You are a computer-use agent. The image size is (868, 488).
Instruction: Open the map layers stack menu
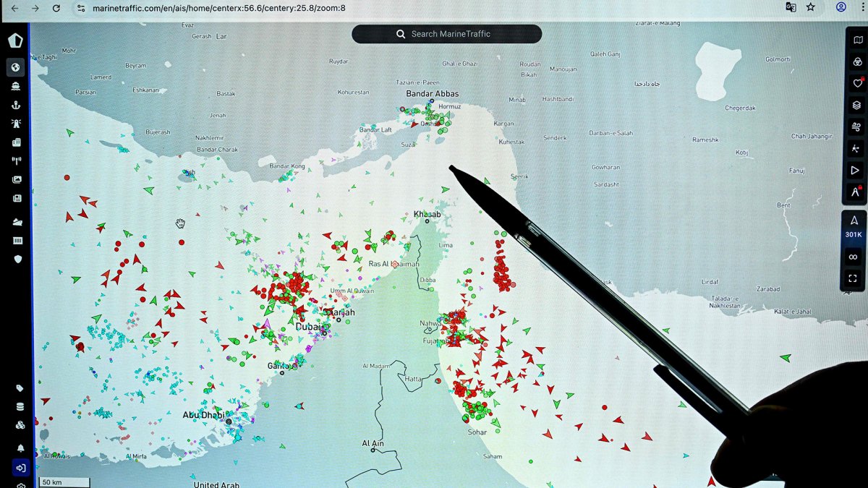[856, 106]
